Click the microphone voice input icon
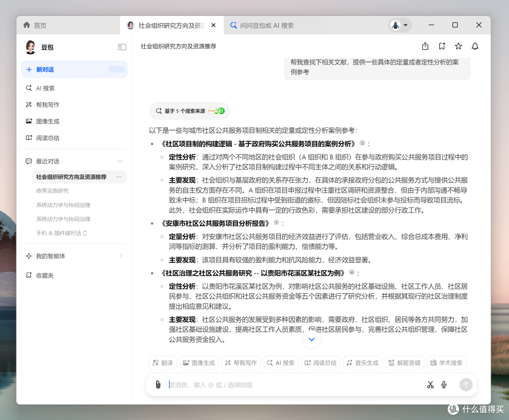509x420 pixels. click(444, 385)
